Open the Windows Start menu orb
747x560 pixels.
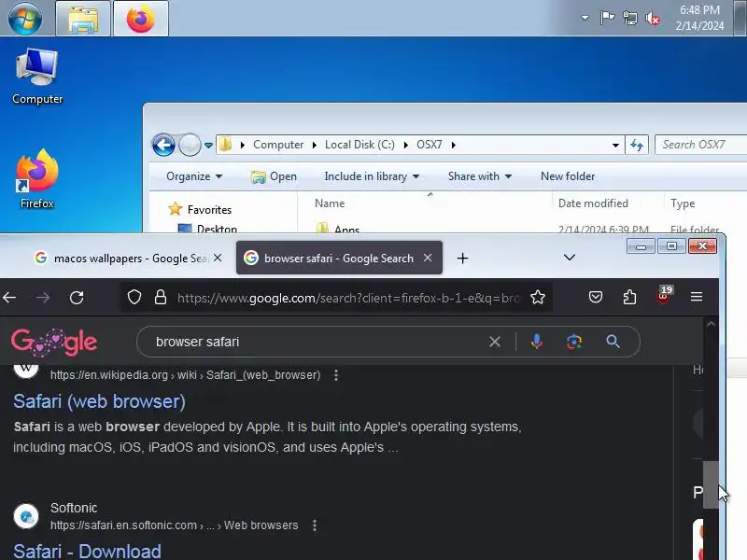click(25, 19)
